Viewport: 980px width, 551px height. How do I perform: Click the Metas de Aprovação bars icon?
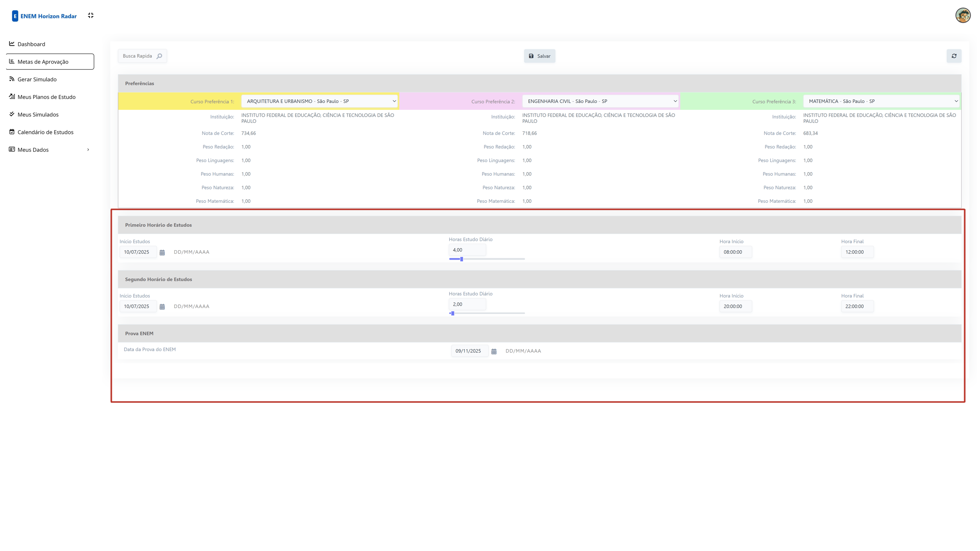[12, 61]
